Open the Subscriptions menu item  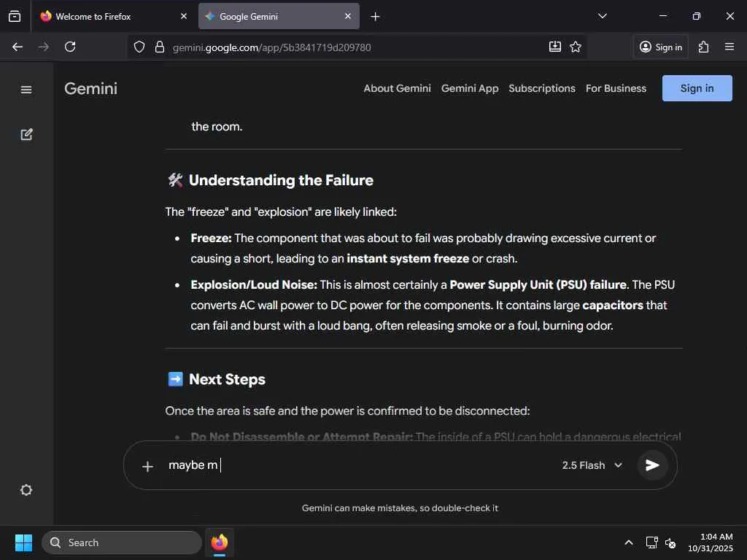pos(542,88)
